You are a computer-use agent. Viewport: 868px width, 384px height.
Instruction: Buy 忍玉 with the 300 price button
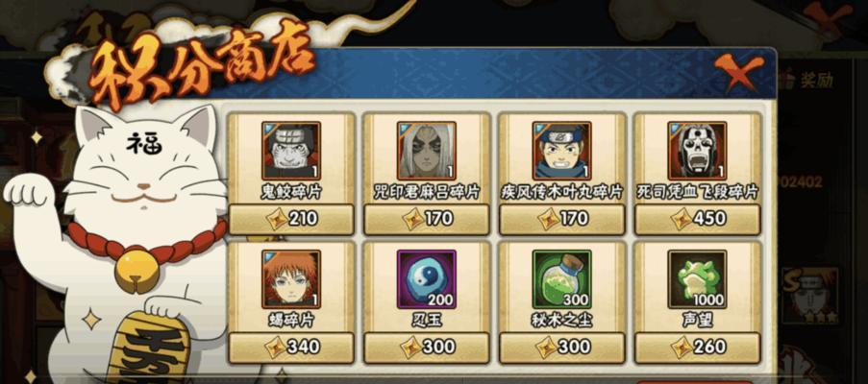[x=426, y=347]
